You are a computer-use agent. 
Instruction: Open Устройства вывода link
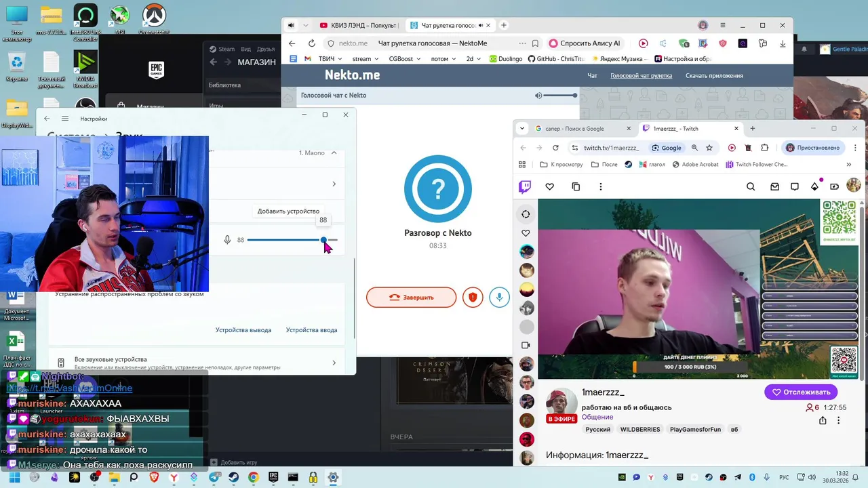coord(243,330)
